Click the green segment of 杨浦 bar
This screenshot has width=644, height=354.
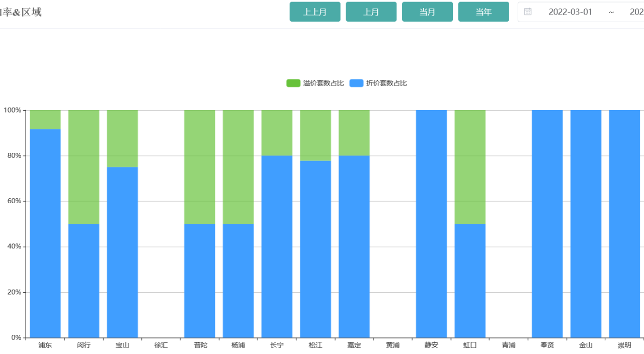coord(238,167)
